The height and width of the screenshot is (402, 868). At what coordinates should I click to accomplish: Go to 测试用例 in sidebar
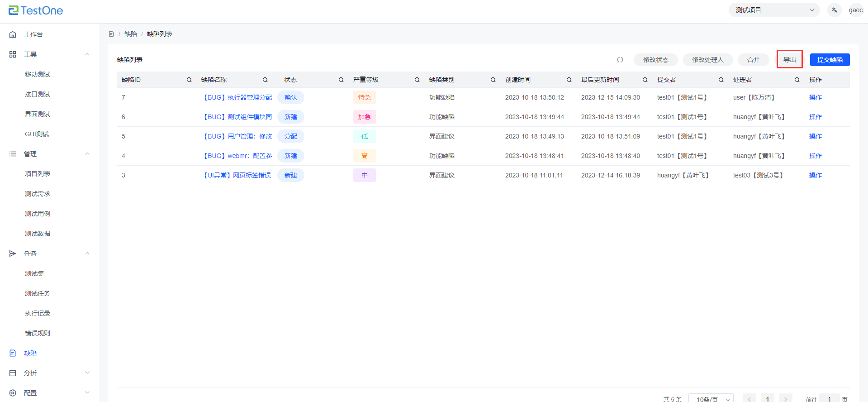click(38, 214)
